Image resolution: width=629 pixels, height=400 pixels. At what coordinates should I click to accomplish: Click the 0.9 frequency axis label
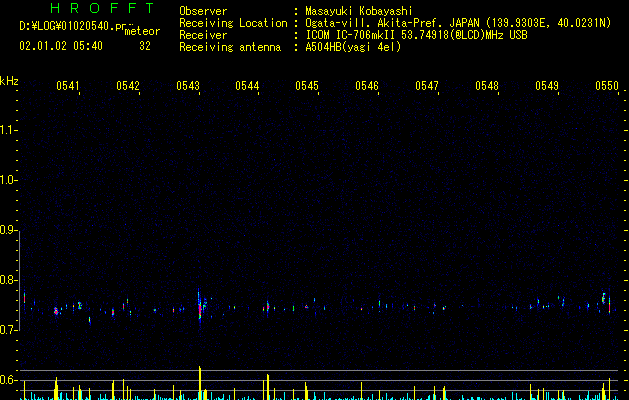(8, 230)
